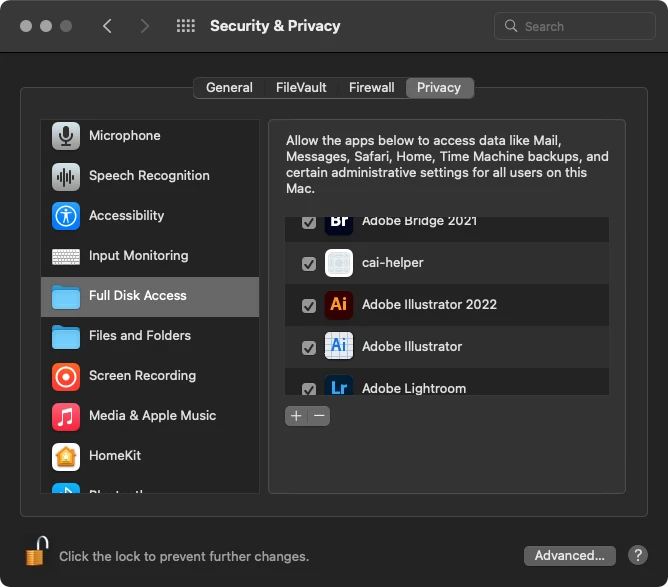The height and width of the screenshot is (587, 668).
Task: Click the Adobe Illustrator 2022 icon
Action: pyautogui.click(x=339, y=305)
